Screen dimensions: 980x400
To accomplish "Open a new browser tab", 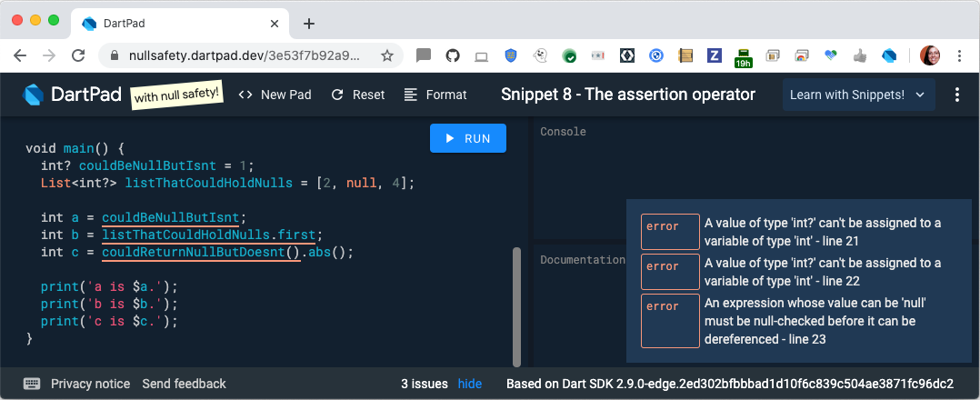I will [x=308, y=24].
